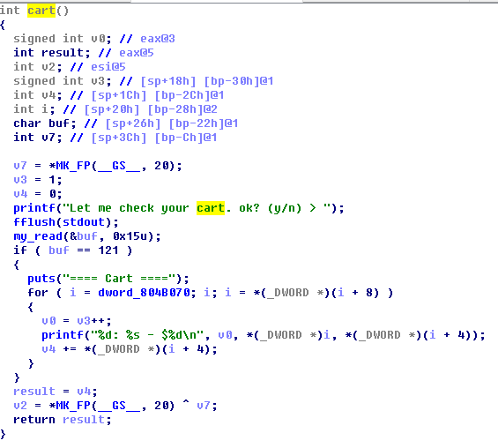Click the number 121 in comparison
This screenshot has height=448, width=498.
108,250
